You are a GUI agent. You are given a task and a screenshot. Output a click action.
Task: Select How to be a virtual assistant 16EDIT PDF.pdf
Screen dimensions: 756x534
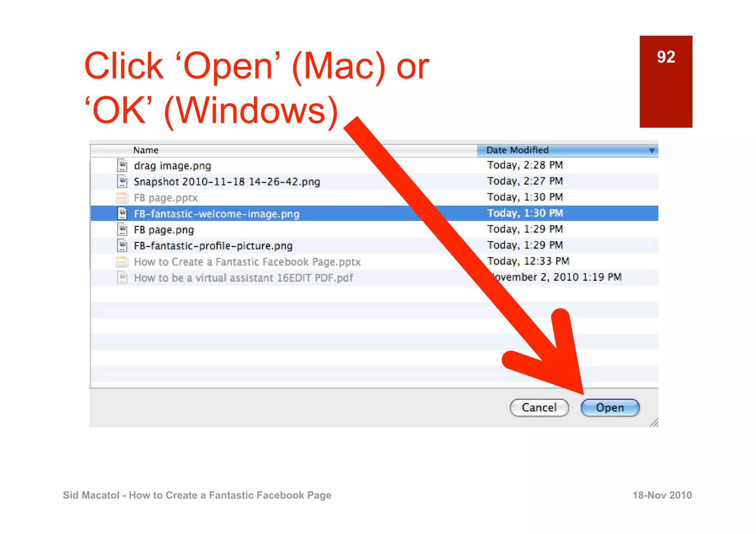pos(243,278)
